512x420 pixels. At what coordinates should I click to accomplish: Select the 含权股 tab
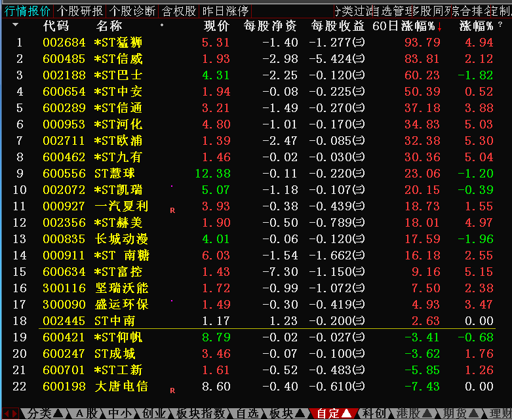(x=179, y=11)
